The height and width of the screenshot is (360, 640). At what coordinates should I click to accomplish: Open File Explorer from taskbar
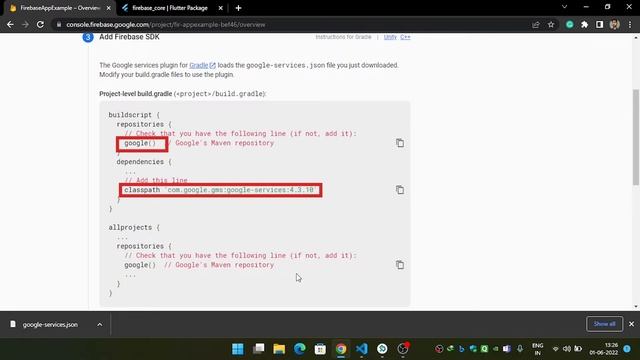point(279,349)
